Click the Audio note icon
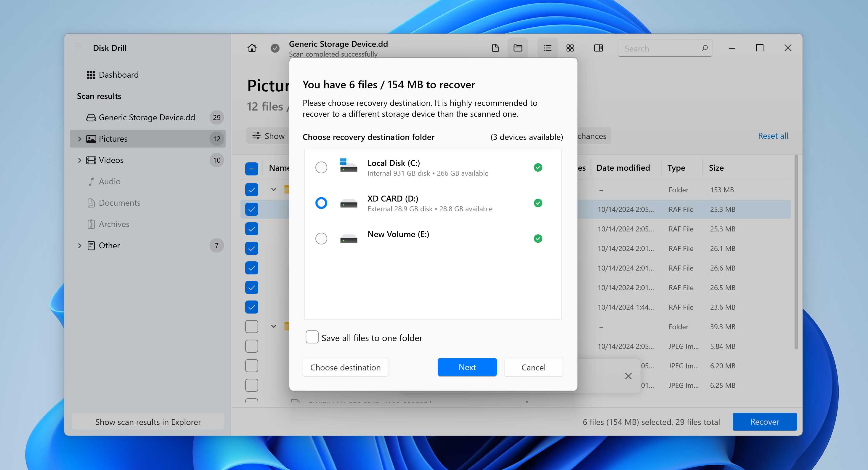This screenshot has width=868, height=470. (91, 182)
